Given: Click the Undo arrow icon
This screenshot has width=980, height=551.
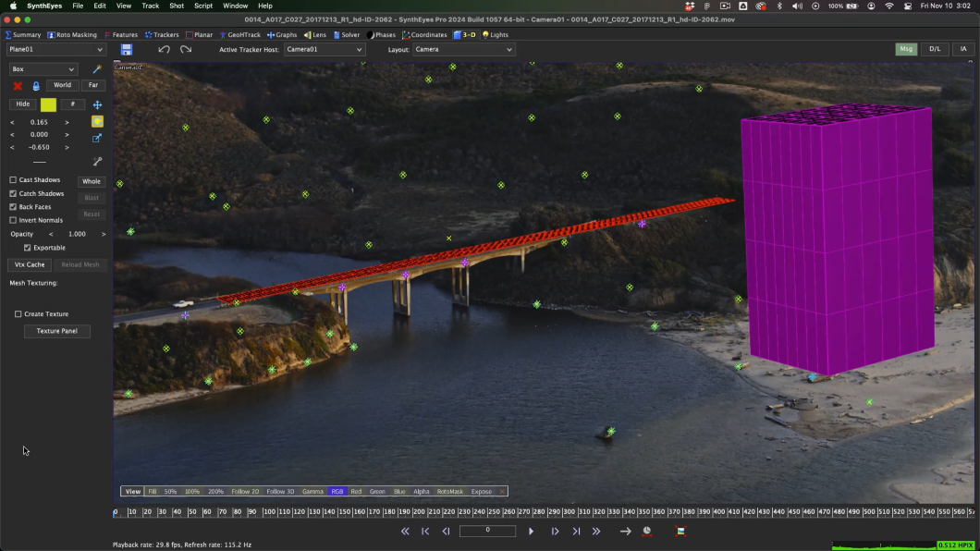Looking at the screenshot, I should [164, 50].
